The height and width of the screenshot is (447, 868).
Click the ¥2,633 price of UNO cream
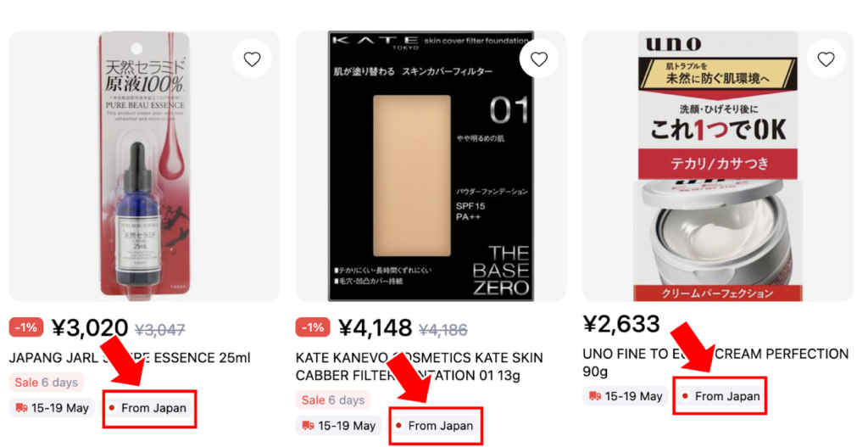tap(621, 324)
